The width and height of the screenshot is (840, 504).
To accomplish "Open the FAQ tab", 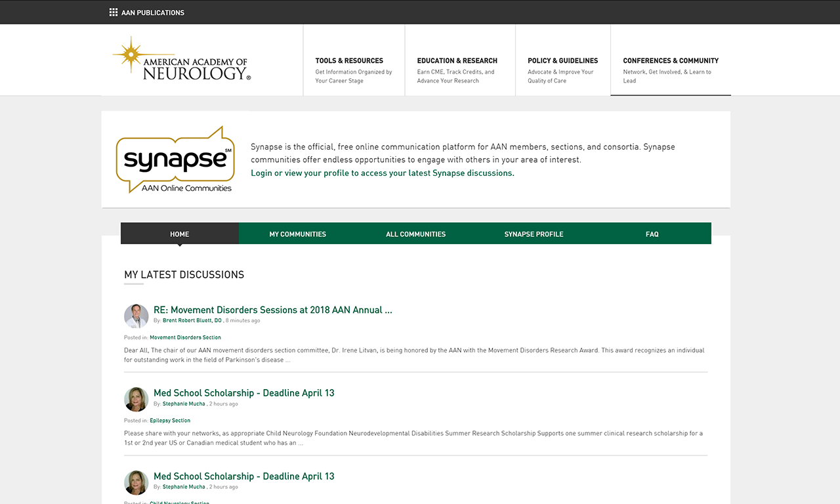I will (x=652, y=234).
